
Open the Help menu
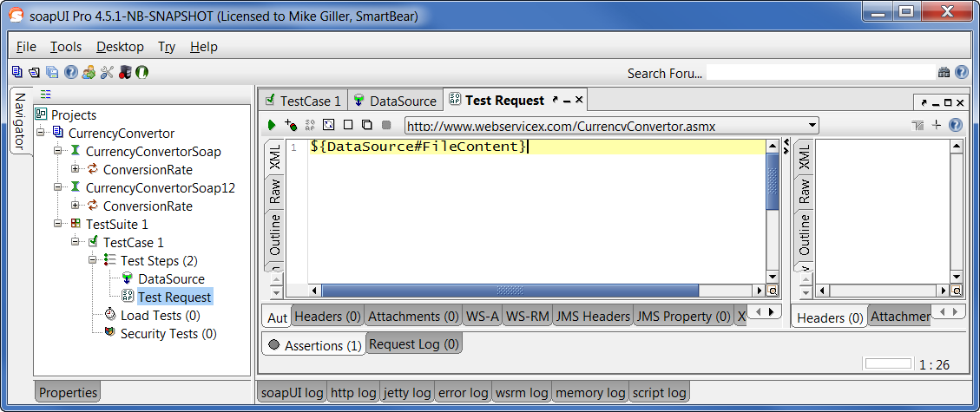(x=204, y=47)
